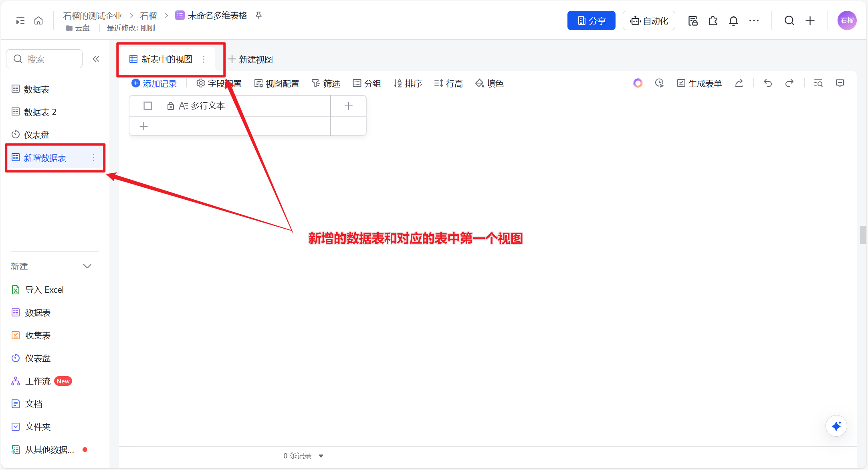Click the search magnifier in header
Image resolution: width=868 pixels, height=470 pixels.
pos(789,20)
